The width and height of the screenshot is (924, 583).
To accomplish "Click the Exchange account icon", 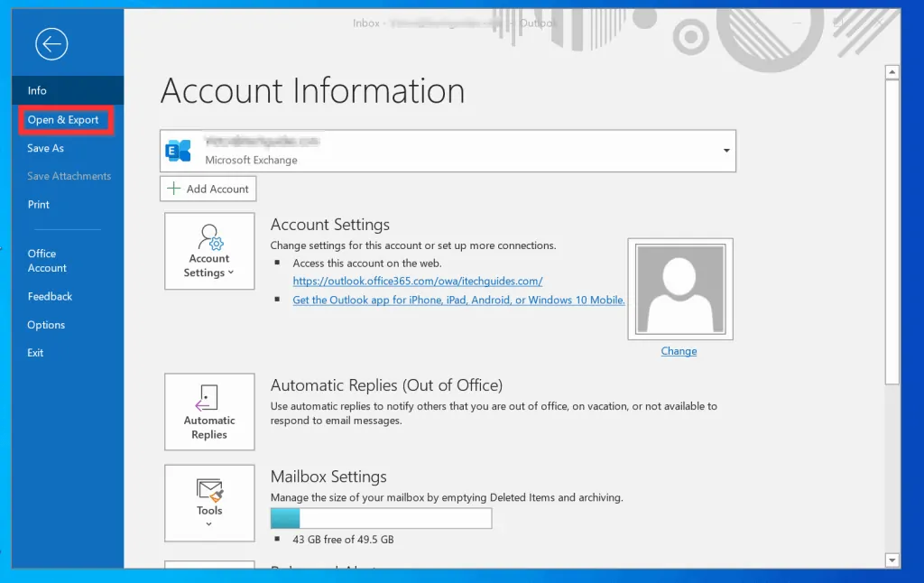I will [x=179, y=151].
